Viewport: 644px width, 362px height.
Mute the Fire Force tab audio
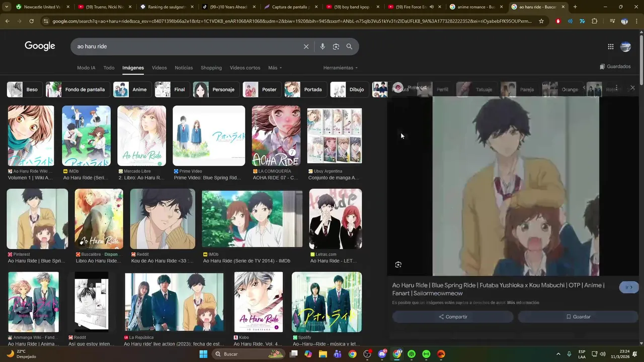pos(432,7)
